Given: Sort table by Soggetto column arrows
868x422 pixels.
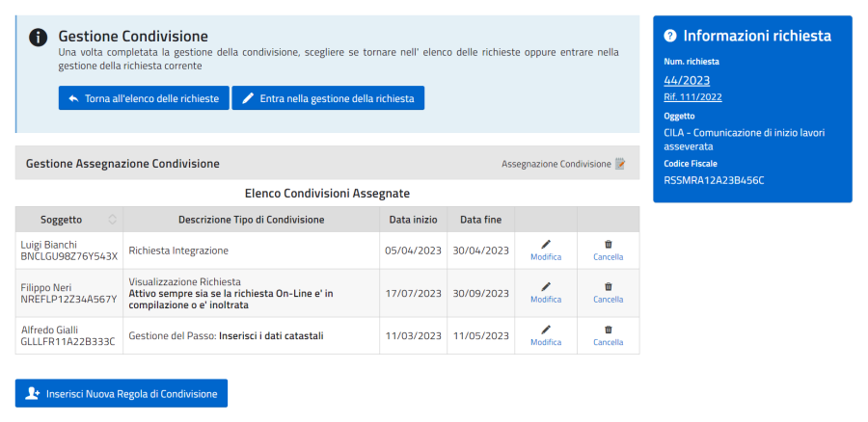Looking at the screenshot, I should (x=112, y=220).
